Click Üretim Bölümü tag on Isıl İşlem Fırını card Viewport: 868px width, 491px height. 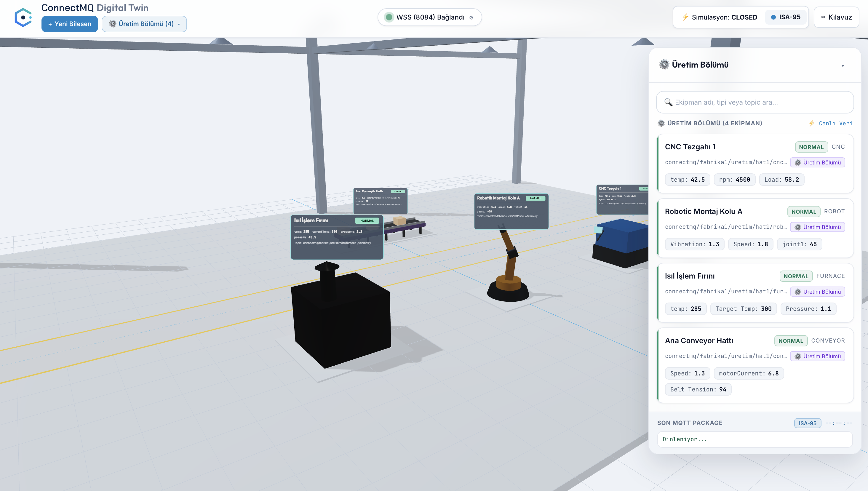click(817, 292)
